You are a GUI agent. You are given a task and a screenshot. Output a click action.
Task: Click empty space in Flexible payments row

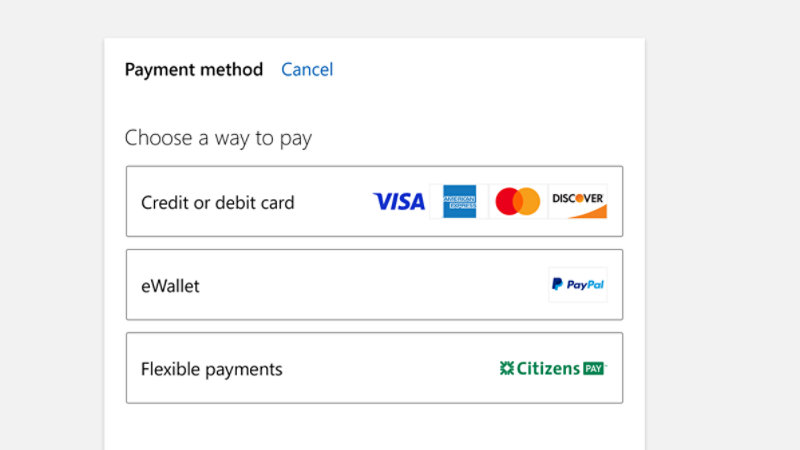click(390, 369)
